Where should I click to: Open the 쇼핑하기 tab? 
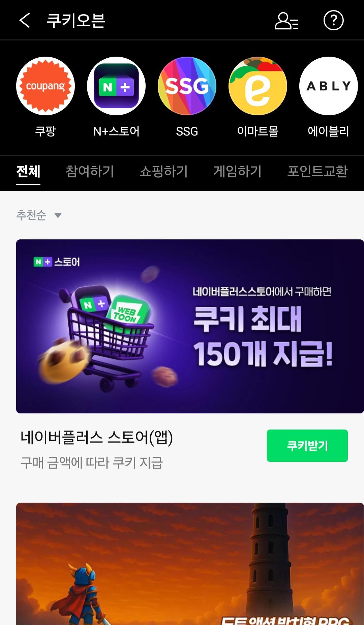164,172
